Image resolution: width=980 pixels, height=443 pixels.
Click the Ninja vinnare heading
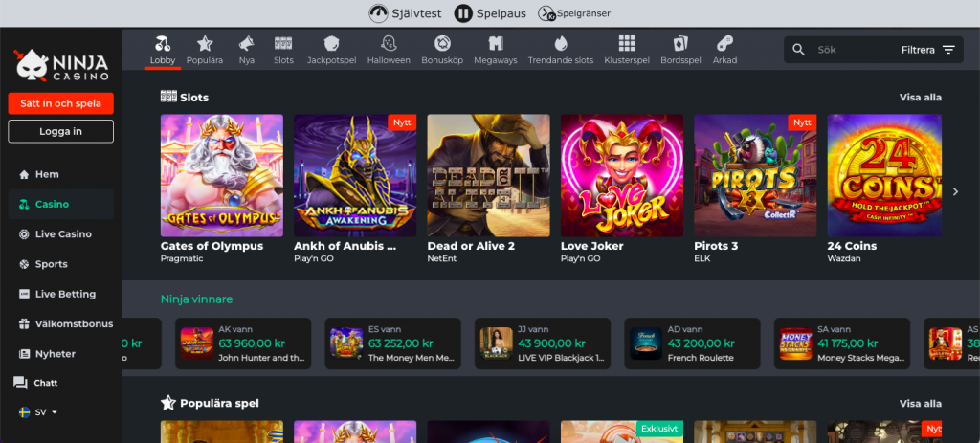pyautogui.click(x=197, y=299)
